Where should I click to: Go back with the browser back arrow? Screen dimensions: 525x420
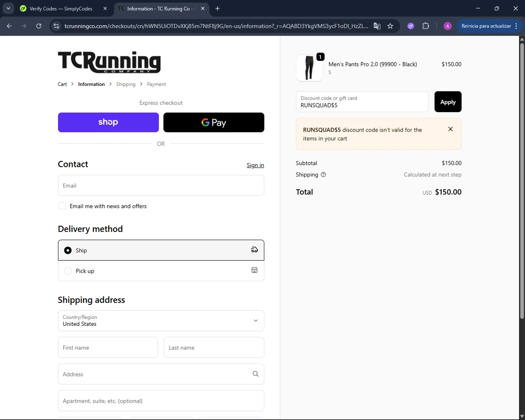click(x=9, y=26)
